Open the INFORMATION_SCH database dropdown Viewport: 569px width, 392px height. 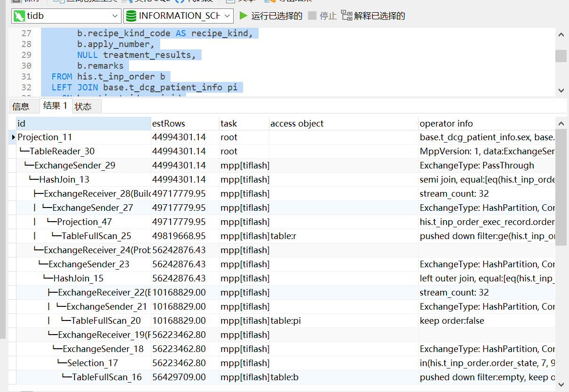(227, 16)
